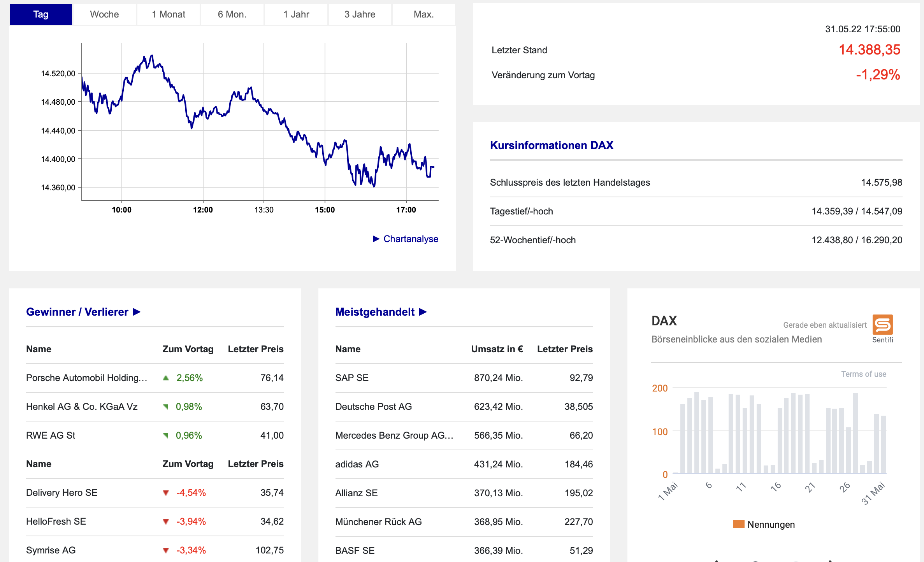Open Mercedes Benz Group AG entry
This screenshot has height=562, width=924.
[x=394, y=435]
